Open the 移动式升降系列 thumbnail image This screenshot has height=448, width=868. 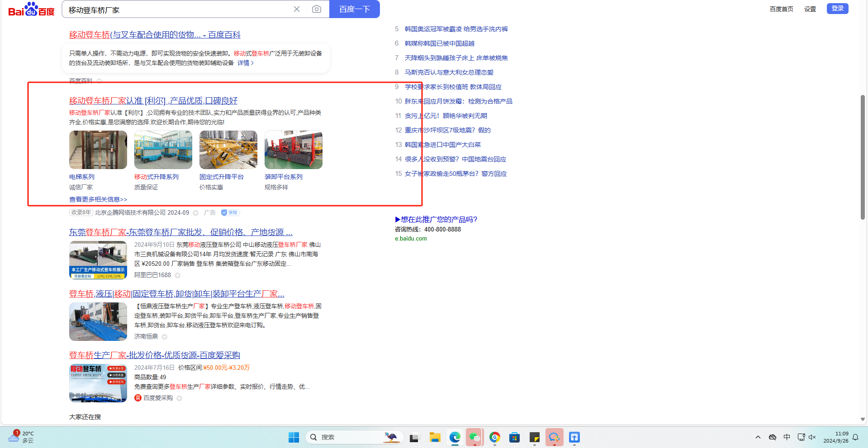(x=163, y=150)
